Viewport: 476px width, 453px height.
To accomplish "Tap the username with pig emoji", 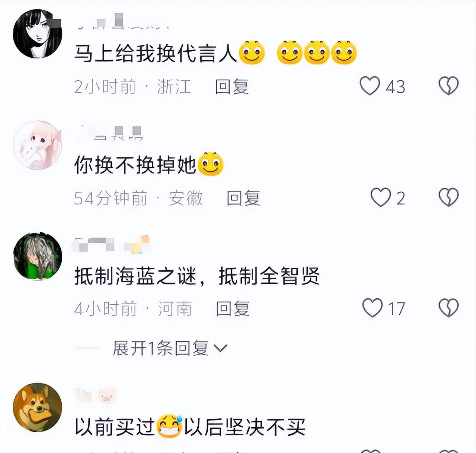I will coord(96,395).
